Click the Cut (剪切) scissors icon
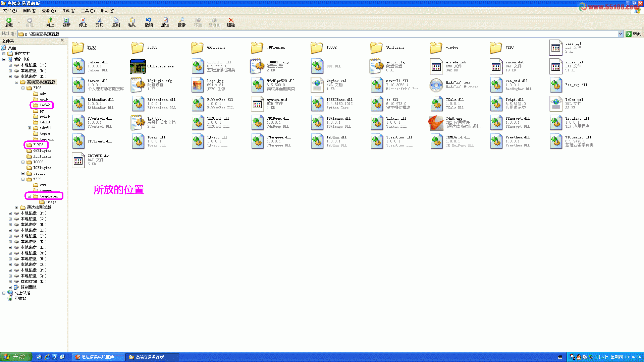 (100, 22)
